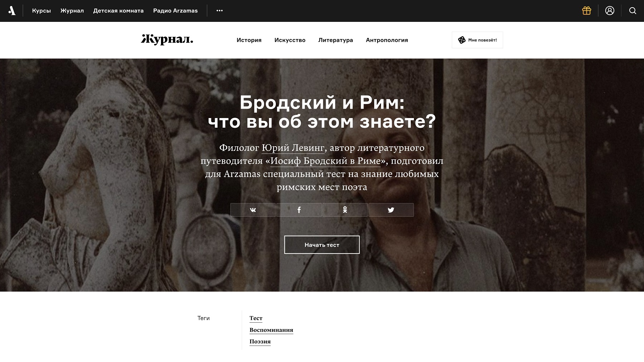Screen dimensions: 644x362
Task: Go to Детская комната section
Action: 118,11
